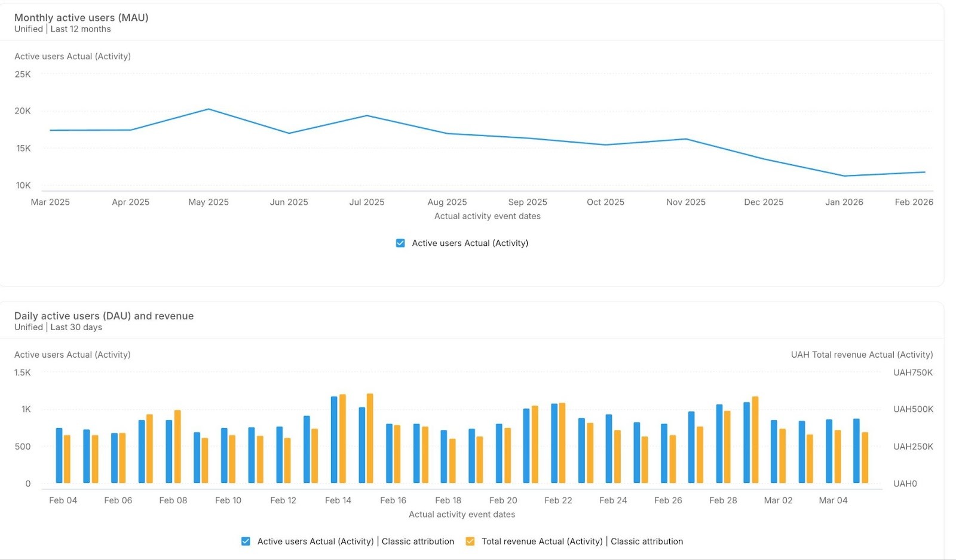Select the Mar 2025 axis label
The image size is (956, 560).
point(50,202)
